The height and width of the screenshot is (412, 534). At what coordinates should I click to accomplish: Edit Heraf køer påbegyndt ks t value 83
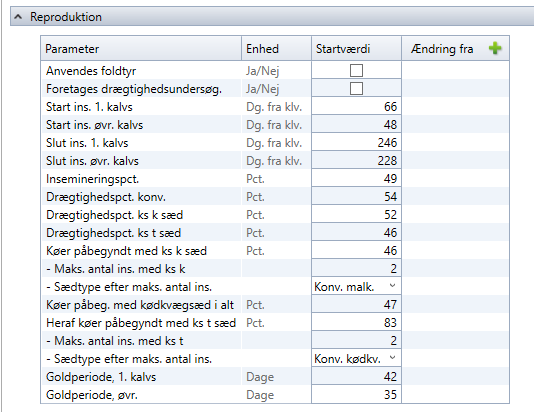tap(356, 323)
